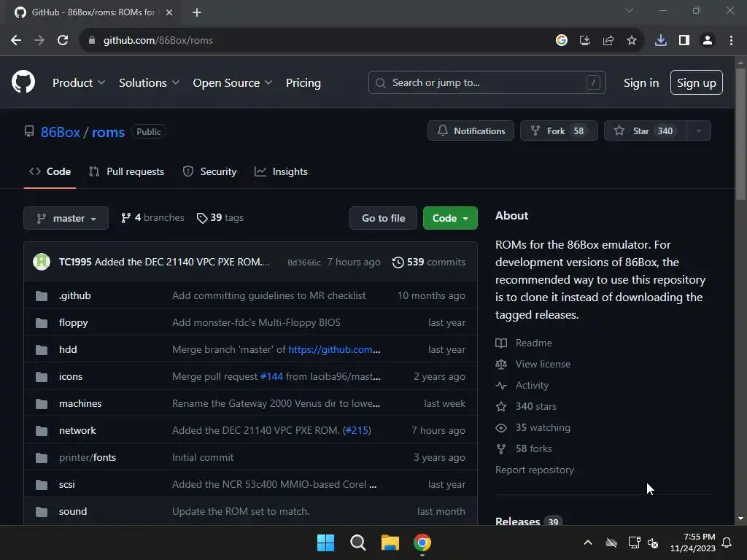Expand the Solutions menu

pyautogui.click(x=149, y=83)
